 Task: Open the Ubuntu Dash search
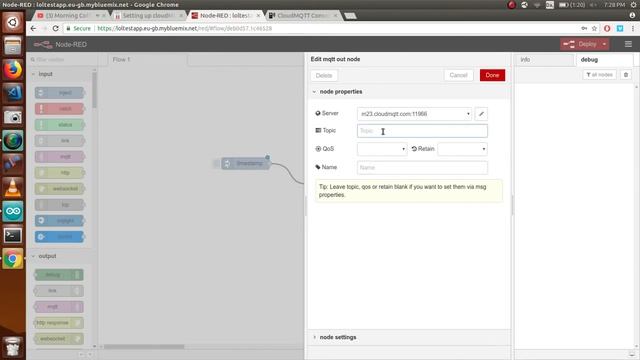pyautogui.click(x=13, y=22)
